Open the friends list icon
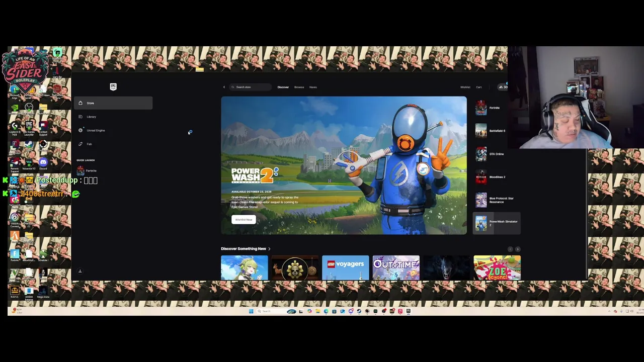The width and height of the screenshot is (644, 362). [502, 87]
